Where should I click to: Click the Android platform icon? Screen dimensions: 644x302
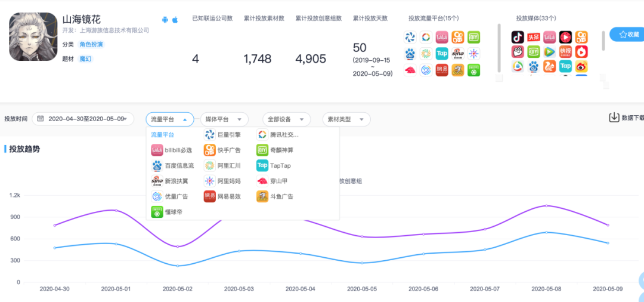coord(165,20)
